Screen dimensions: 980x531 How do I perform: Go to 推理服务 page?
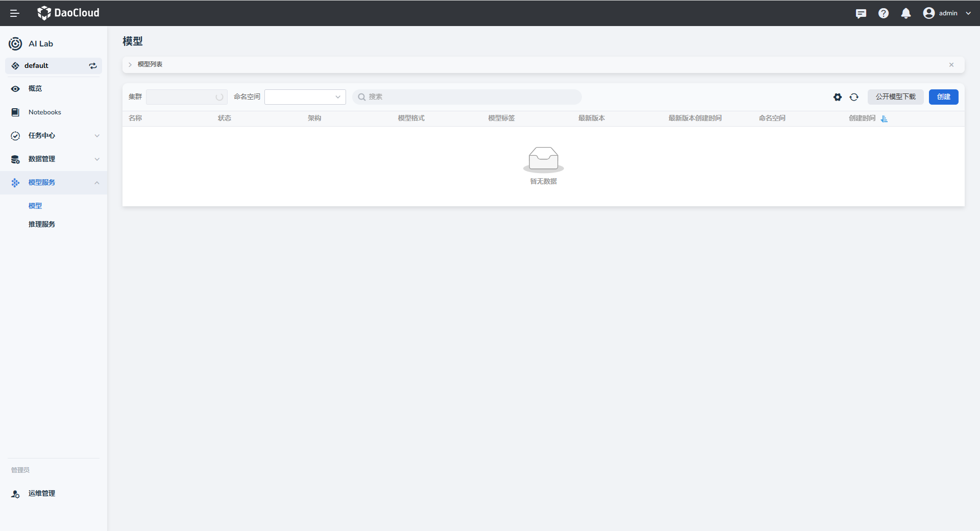(42, 224)
